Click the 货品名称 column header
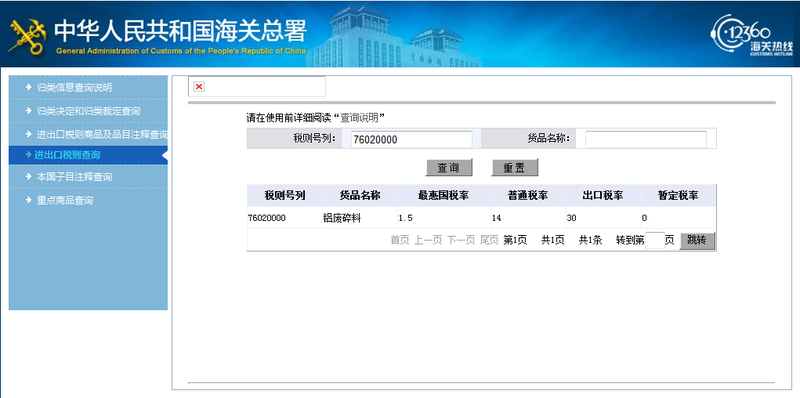The image size is (800, 398). pos(360,195)
